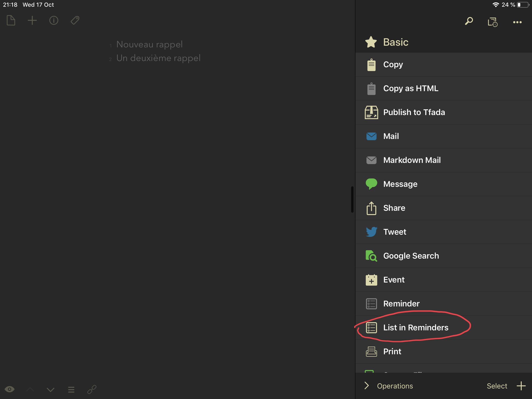532x399 pixels.
Task: Open the arrange lines menu icon
Action: [71, 389]
